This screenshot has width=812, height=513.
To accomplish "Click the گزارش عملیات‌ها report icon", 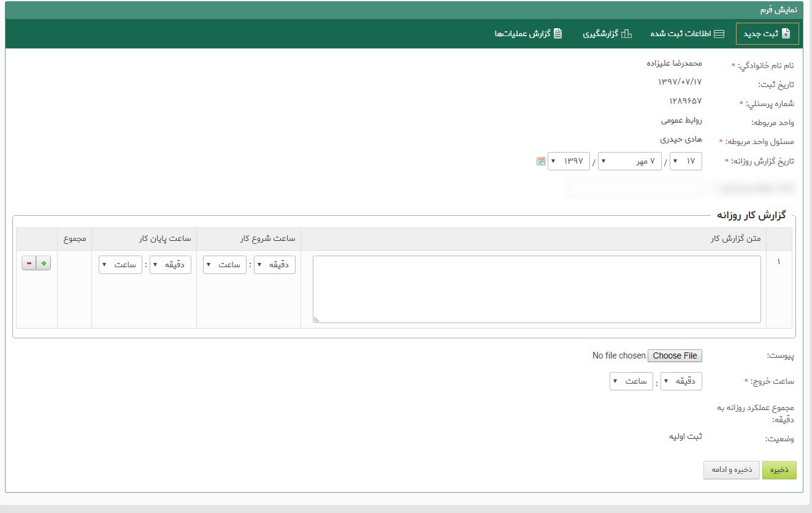I will tap(557, 34).
